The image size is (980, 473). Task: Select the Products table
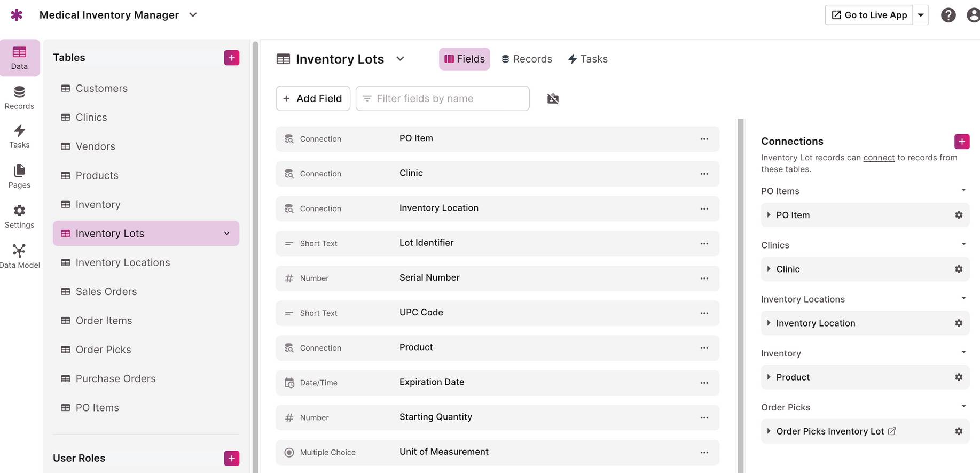pos(146,175)
